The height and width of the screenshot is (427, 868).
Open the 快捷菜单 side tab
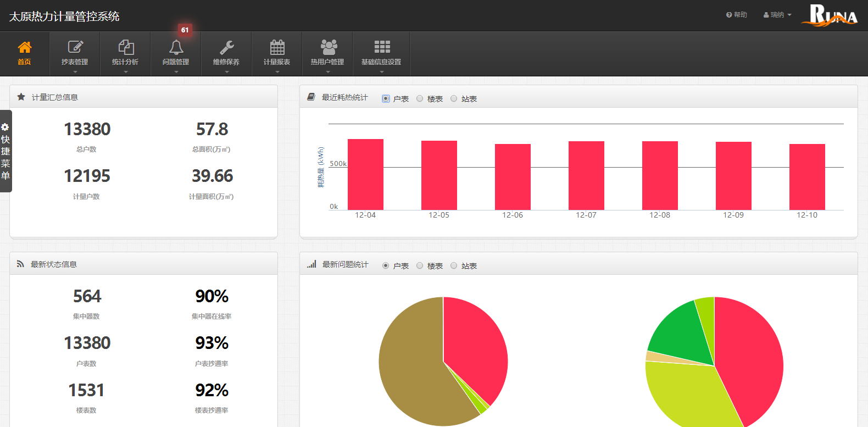5,151
